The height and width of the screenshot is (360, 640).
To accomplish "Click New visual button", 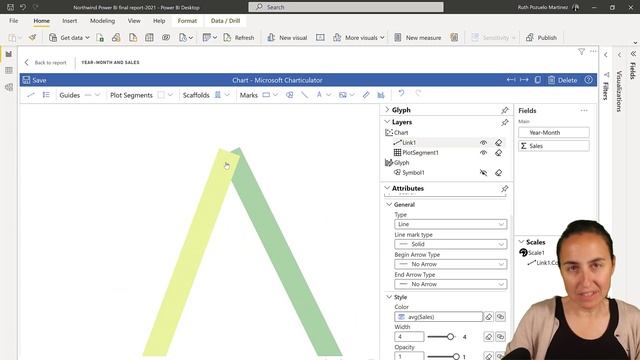I will [x=287, y=38].
